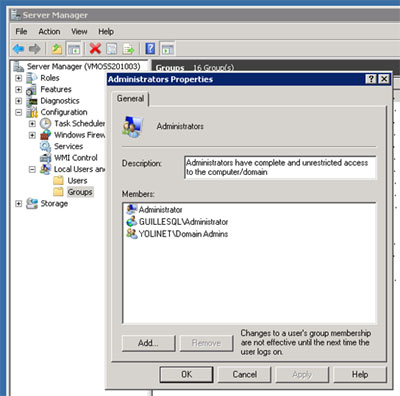
Task: Click the red X Delete toolbar icon
Action: [95, 49]
